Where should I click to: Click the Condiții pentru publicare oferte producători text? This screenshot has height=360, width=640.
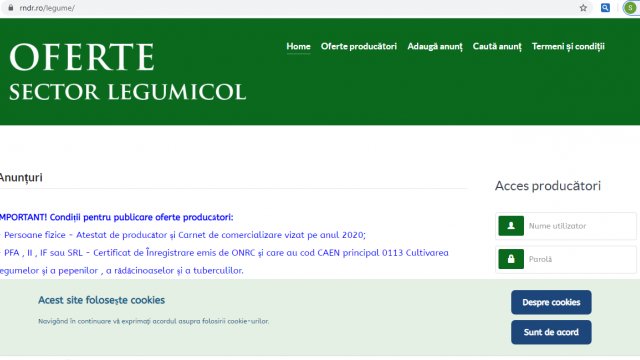[x=142, y=217]
